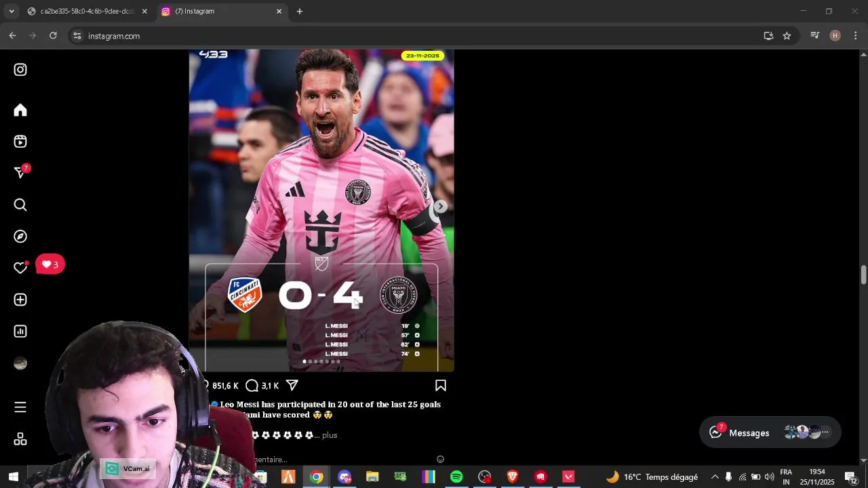The height and width of the screenshot is (488, 868).
Task: Go to the Instagram Home feed
Action: pyautogui.click(x=20, y=110)
